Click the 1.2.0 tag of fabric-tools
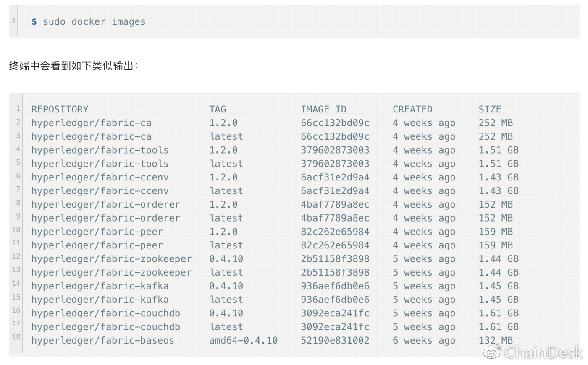588x365 pixels. [223, 150]
